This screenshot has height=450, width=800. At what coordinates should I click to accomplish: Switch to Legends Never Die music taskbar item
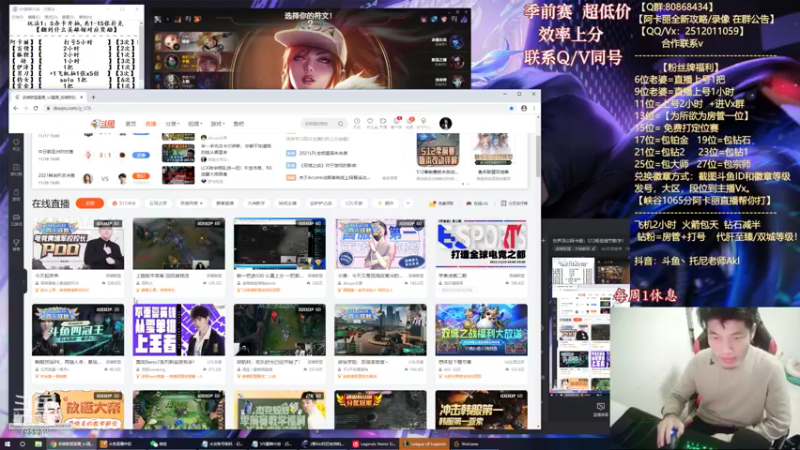coord(374,444)
